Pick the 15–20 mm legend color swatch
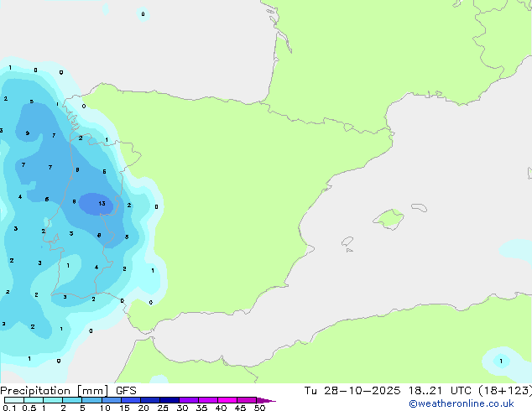 point(130,400)
